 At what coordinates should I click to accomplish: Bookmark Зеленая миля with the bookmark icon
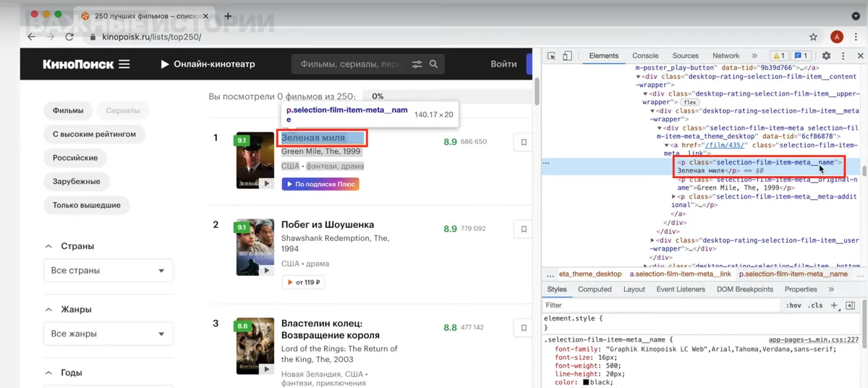(x=522, y=143)
